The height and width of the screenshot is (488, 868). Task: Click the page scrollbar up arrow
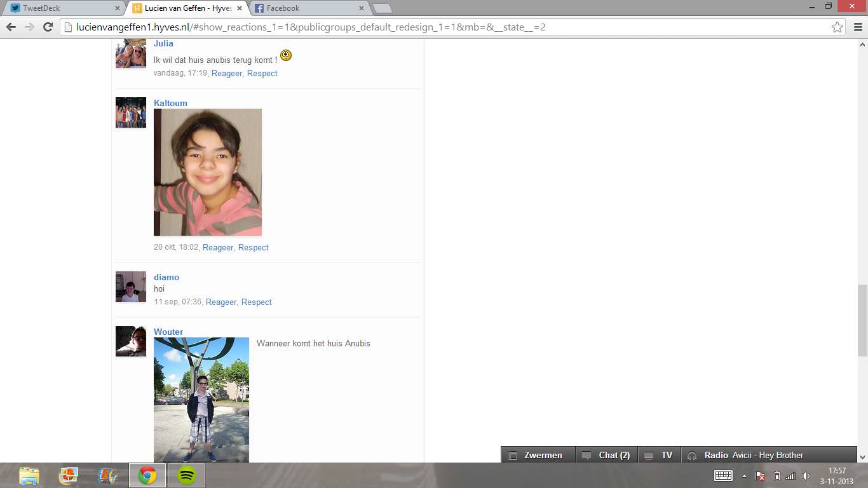click(x=862, y=44)
